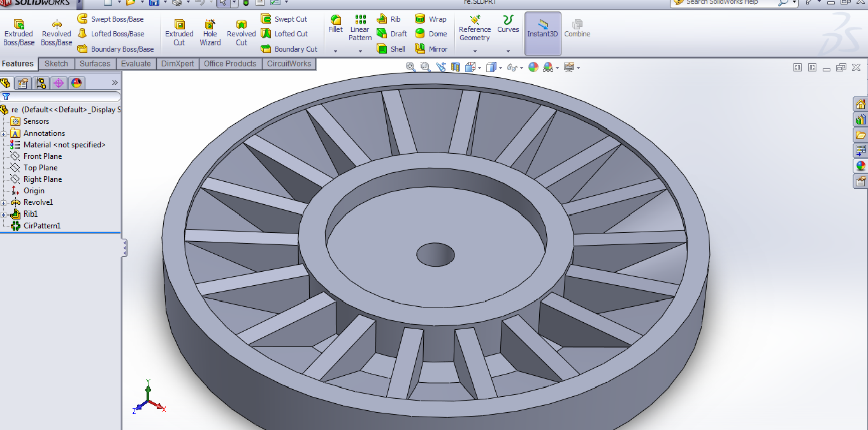
Task: Switch to the Evaluate tab
Action: (136, 64)
